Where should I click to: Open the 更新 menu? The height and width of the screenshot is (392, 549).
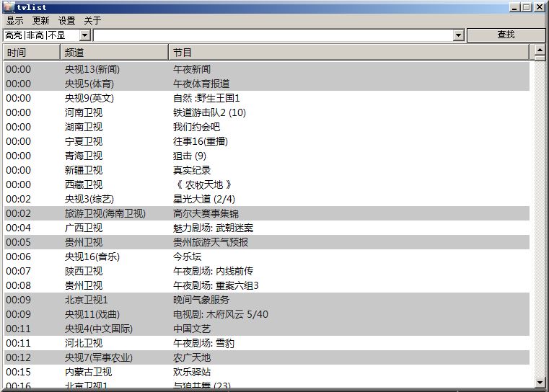[41, 21]
